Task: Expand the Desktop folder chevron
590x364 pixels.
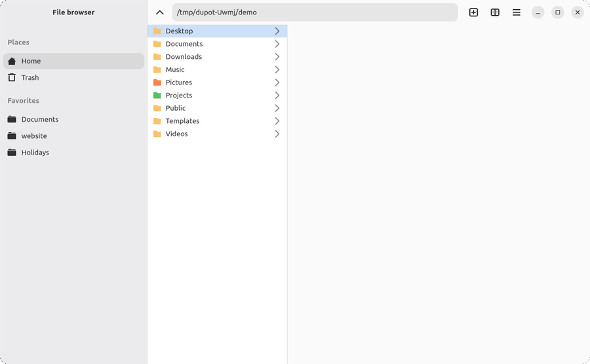Action: [x=277, y=31]
